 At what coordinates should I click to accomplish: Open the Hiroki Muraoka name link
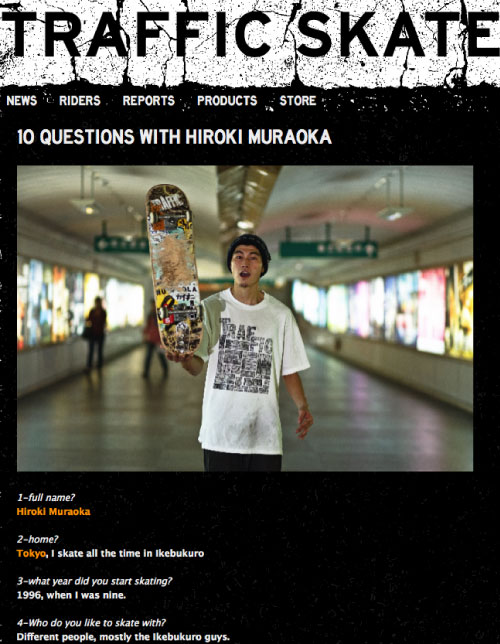coord(53,512)
